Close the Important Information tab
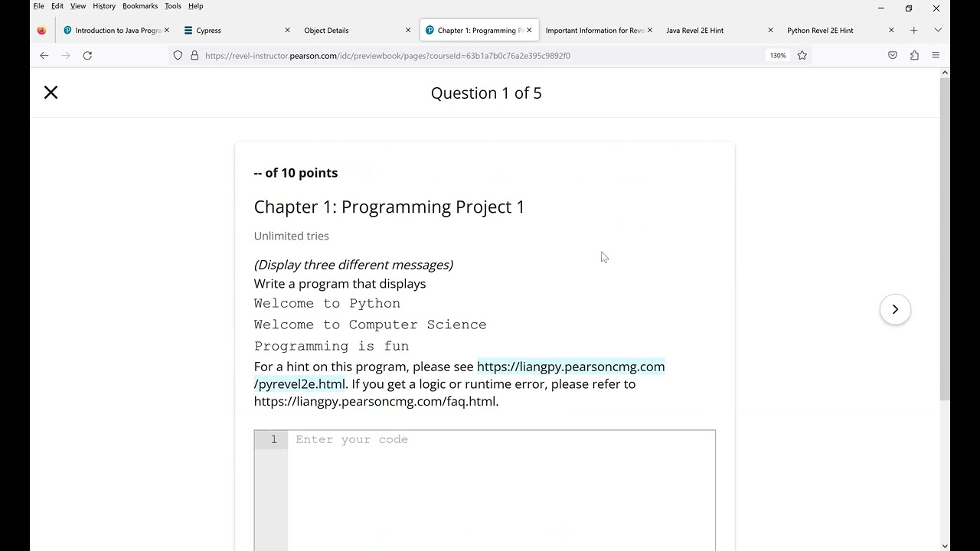The height and width of the screenshot is (551, 980). tap(650, 30)
